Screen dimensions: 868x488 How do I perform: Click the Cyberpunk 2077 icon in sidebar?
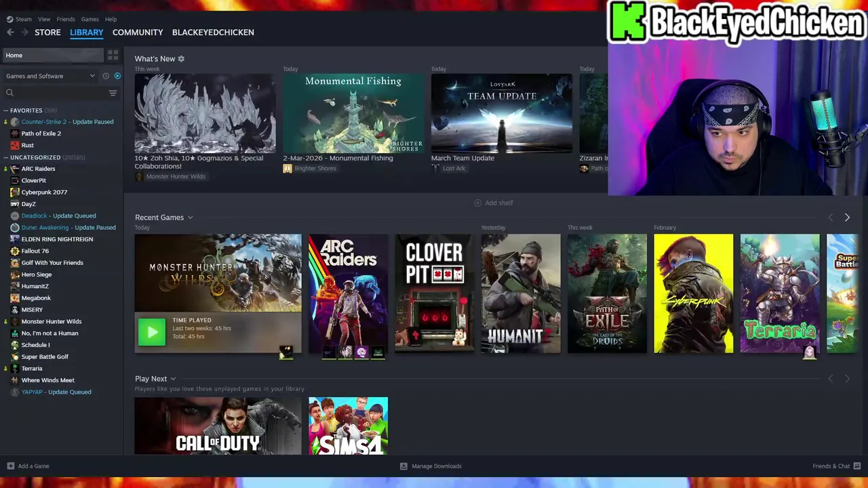[x=15, y=192]
